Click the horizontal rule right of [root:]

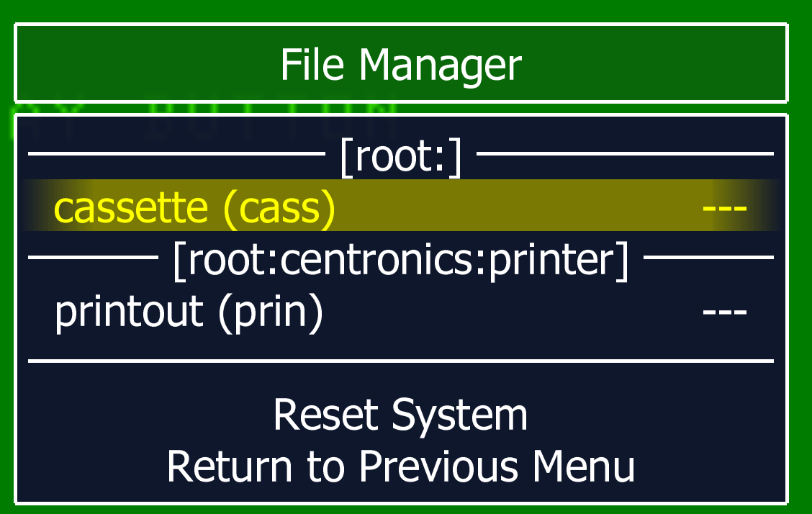[x=625, y=154]
